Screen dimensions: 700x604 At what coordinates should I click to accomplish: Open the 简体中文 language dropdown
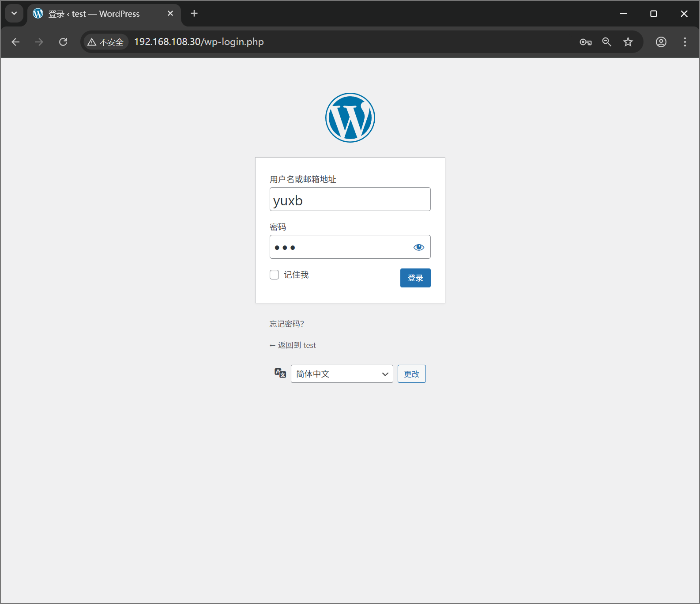[x=342, y=374]
